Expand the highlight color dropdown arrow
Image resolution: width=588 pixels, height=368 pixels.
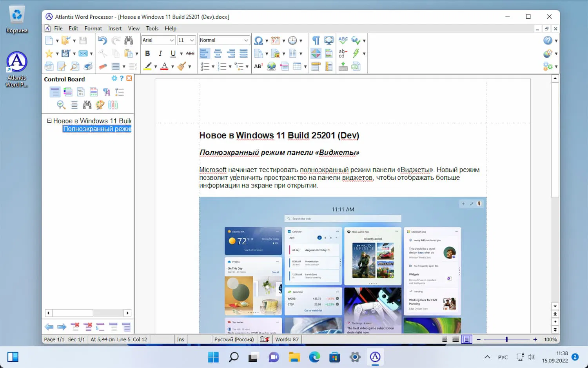pyautogui.click(x=156, y=67)
